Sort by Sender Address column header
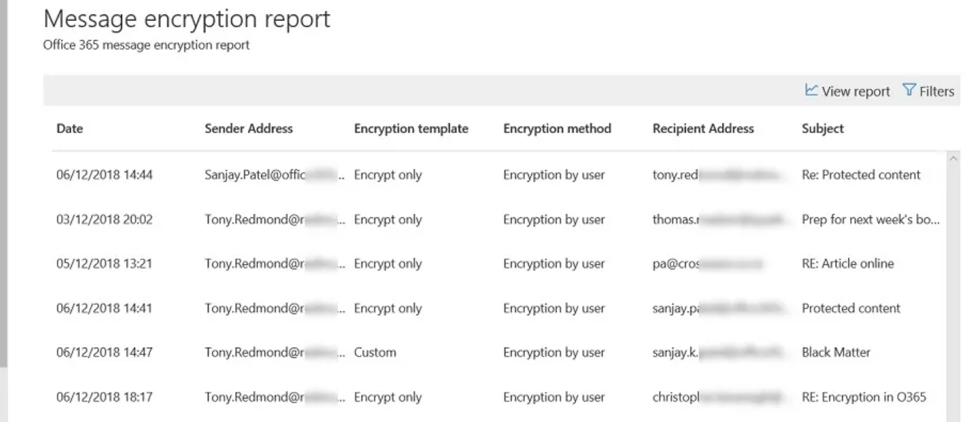Viewport: 980px width, 422px height. pos(248,128)
